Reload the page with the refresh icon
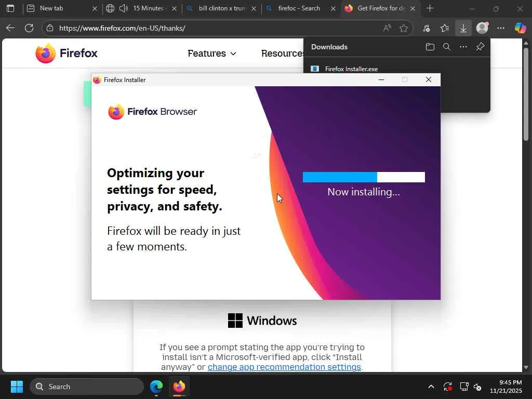Image resolution: width=532 pixels, height=399 pixels. [x=29, y=28]
